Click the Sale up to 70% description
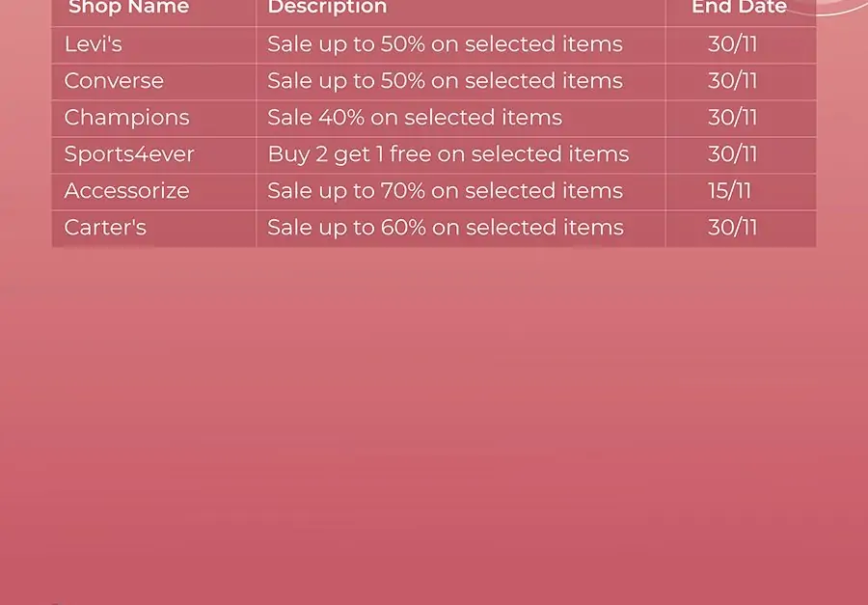868x605 pixels. 445,191
